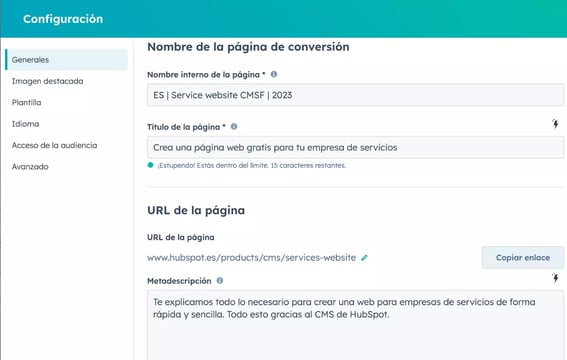This screenshot has height=360, width=567.
Task: Click the 'Nombre de la página de conversión' heading
Action: click(x=248, y=47)
